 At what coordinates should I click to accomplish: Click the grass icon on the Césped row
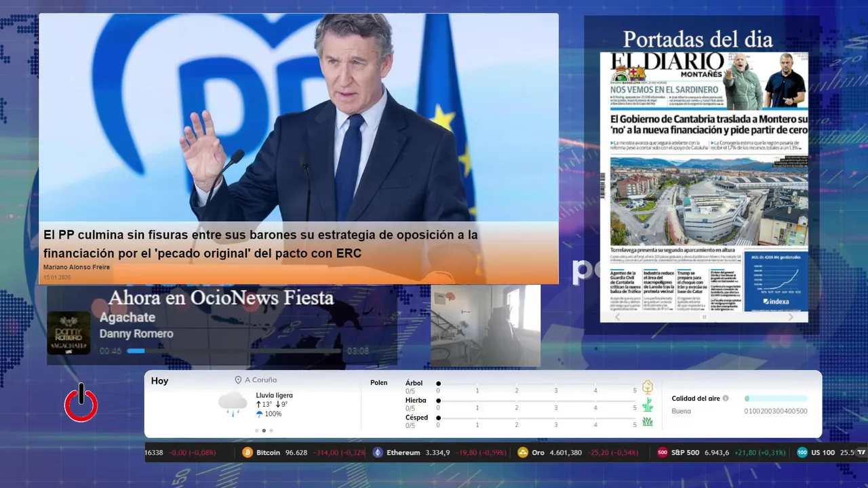click(648, 422)
